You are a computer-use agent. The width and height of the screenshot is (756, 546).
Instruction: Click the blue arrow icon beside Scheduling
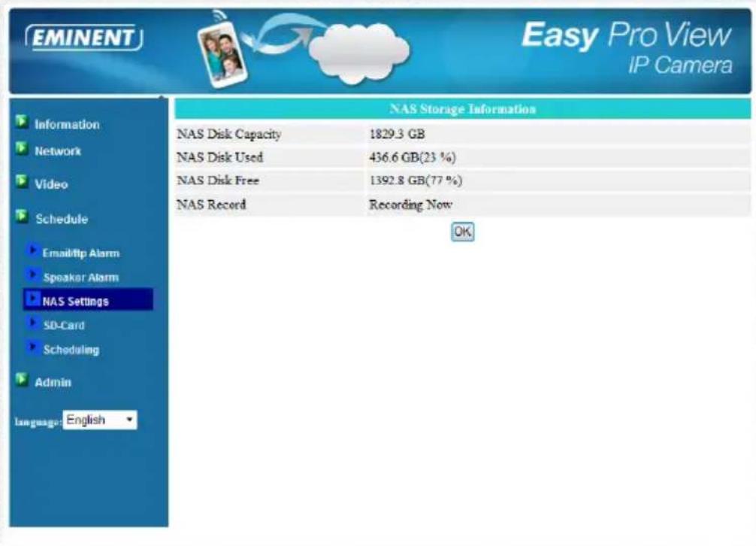[32, 346]
